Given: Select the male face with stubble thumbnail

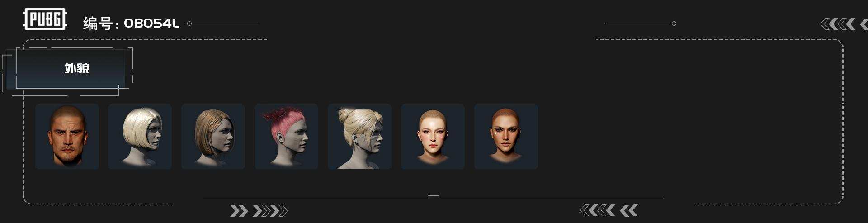Looking at the screenshot, I should [67, 137].
